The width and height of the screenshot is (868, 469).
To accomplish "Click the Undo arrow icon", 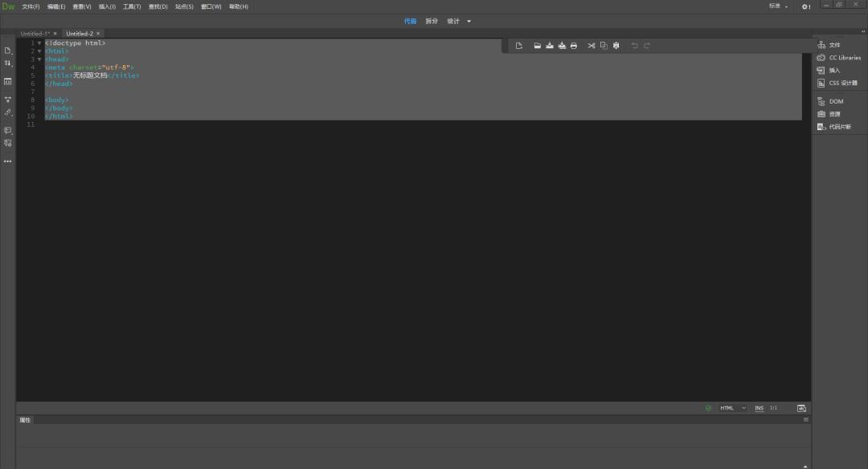I will 634,46.
